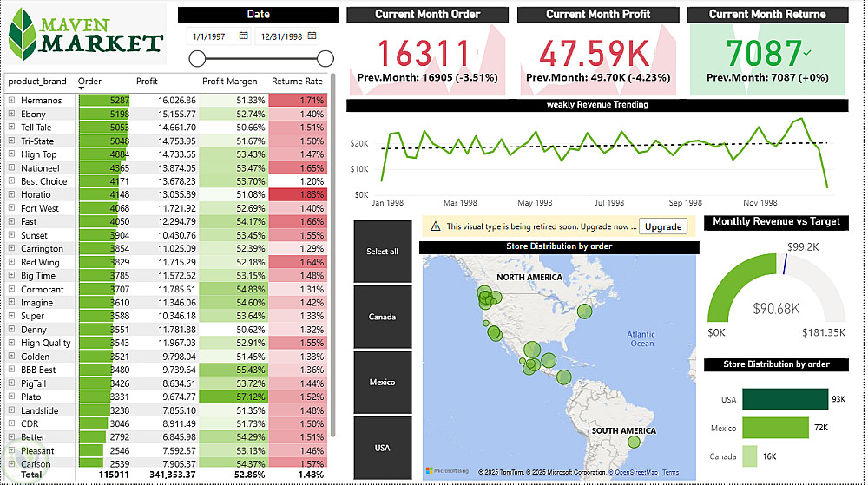
Task: Click Hermanos order value 5287
Action: click(120, 100)
